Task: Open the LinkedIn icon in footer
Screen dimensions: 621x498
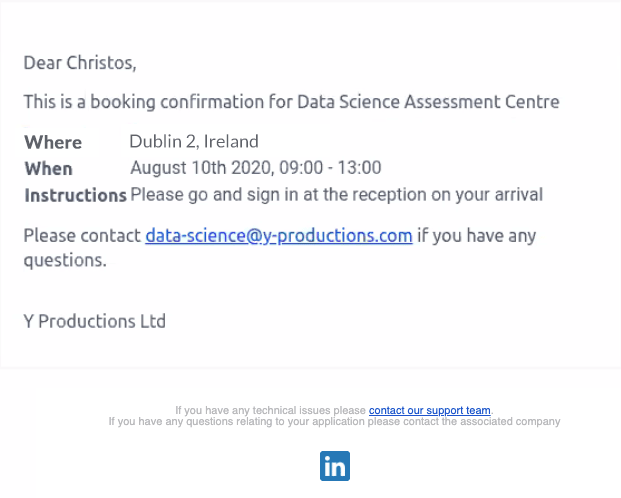Action: tap(335, 466)
